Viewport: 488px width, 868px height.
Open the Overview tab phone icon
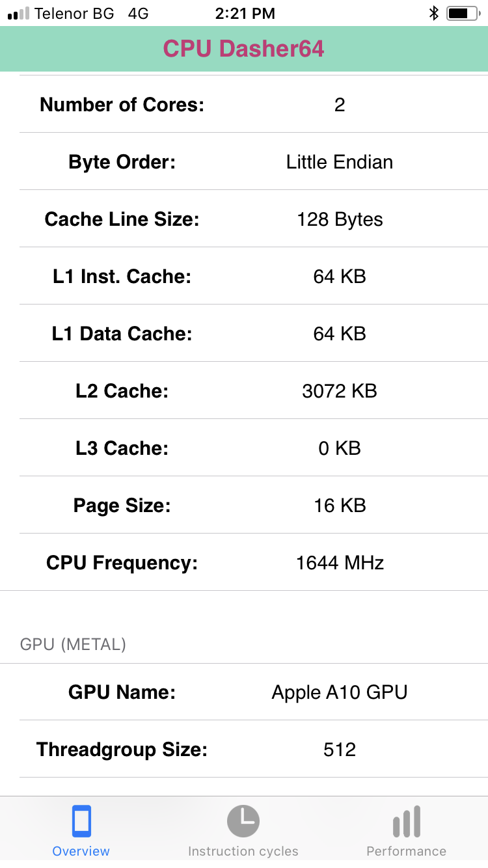pyautogui.click(x=81, y=821)
